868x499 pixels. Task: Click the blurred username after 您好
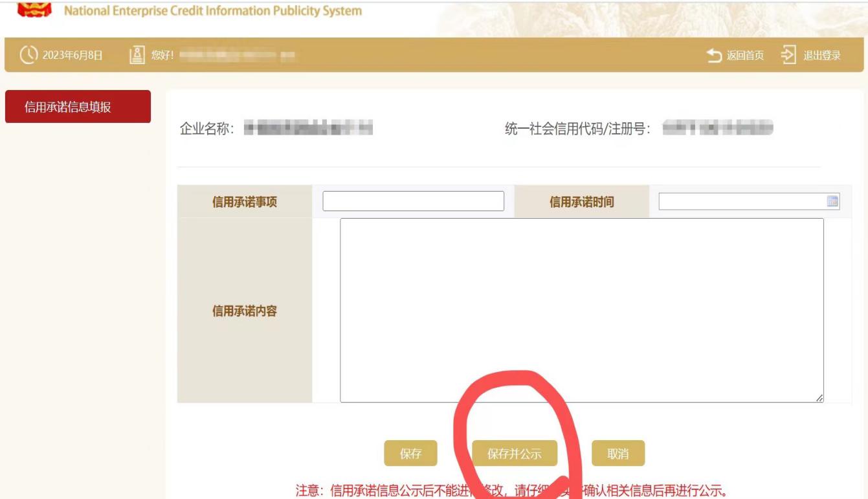[237, 55]
